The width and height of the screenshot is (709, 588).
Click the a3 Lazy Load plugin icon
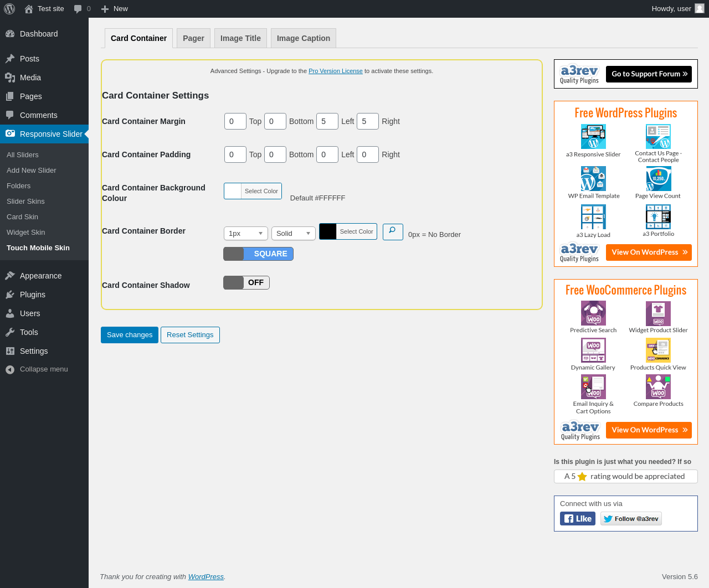pyautogui.click(x=593, y=217)
